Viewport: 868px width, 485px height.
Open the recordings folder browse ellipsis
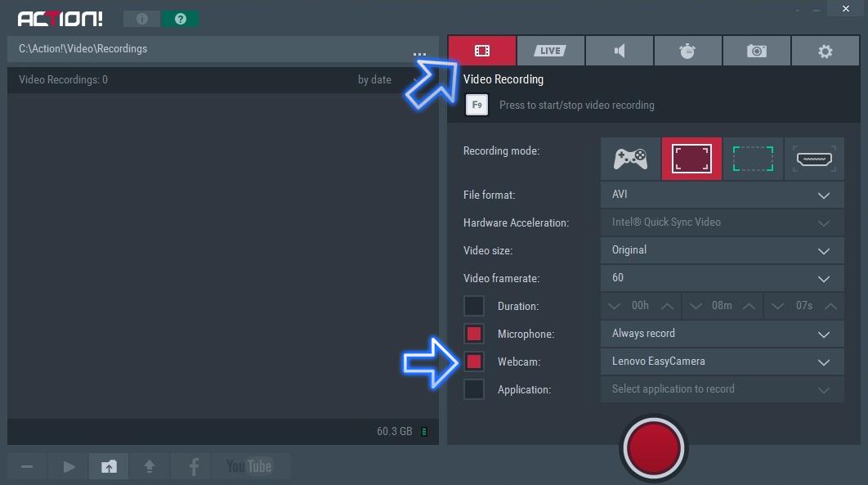pyautogui.click(x=419, y=55)
